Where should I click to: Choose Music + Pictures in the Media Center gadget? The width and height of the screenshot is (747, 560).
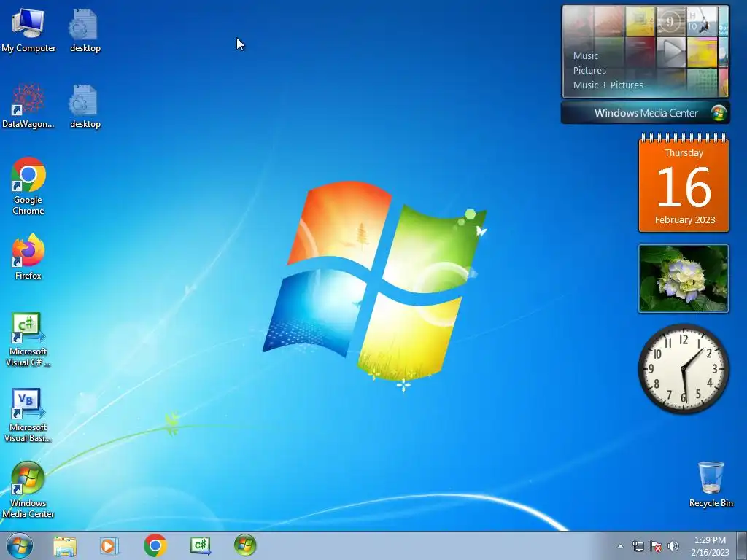[x=608, y=85]
